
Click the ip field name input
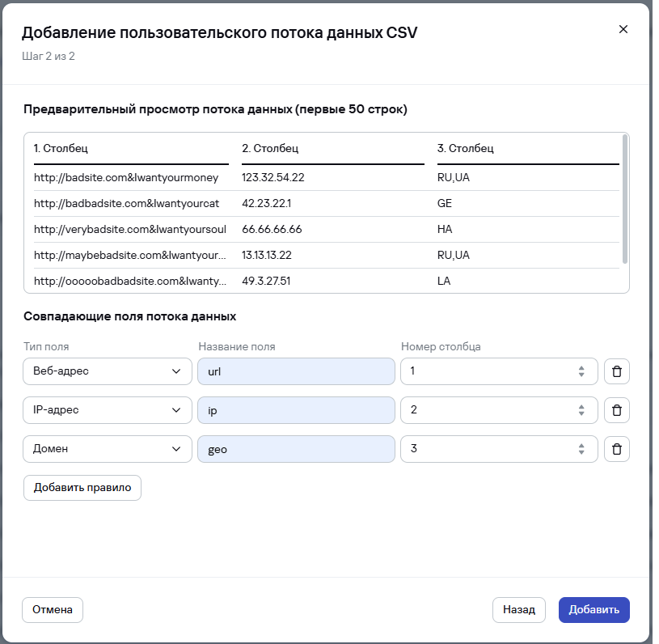pos(296,410)
